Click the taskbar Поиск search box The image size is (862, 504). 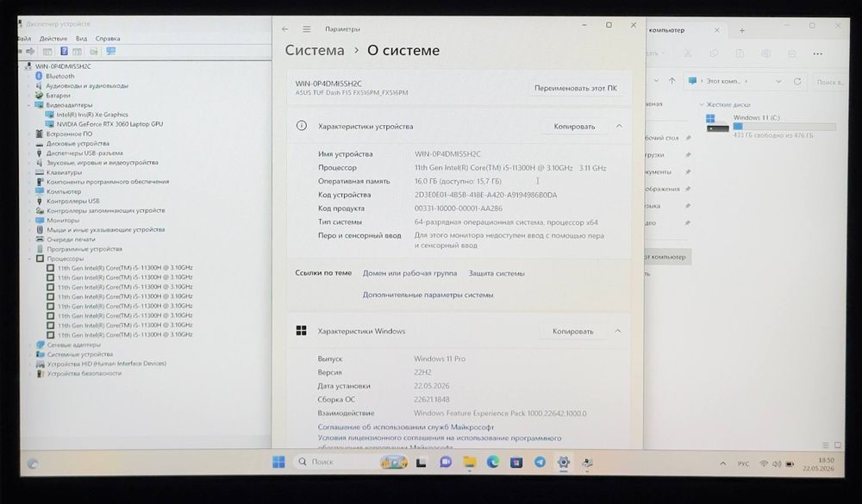coord(335,462)
